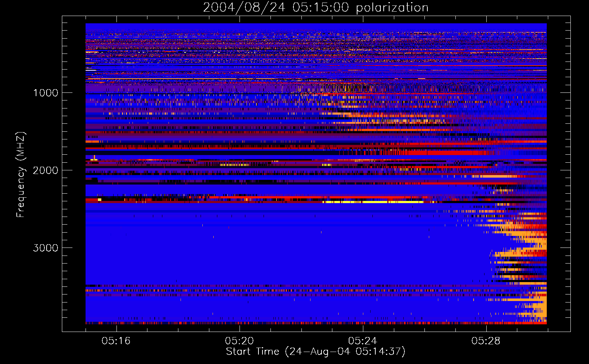Viewport: 589px width, 364px height.
Task: Click the 'Frequency (MHZ)' axis title
Action: 21,175
